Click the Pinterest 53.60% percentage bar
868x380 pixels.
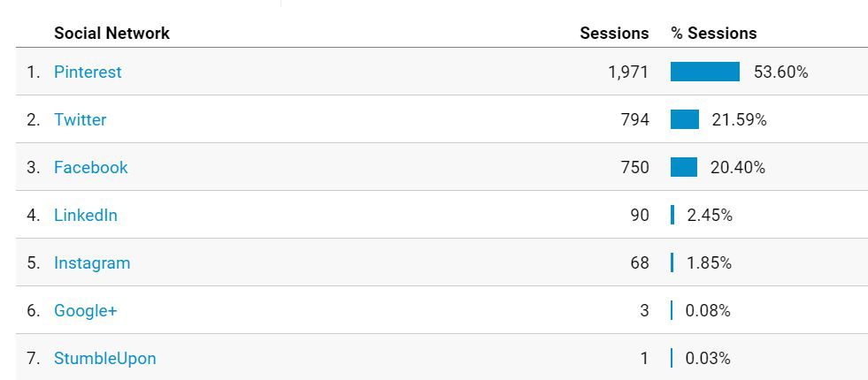tap(704, 72)
